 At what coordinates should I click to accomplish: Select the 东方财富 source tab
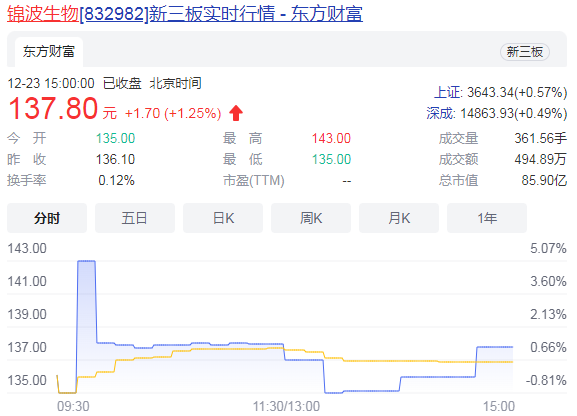click(x=49, y=52)
